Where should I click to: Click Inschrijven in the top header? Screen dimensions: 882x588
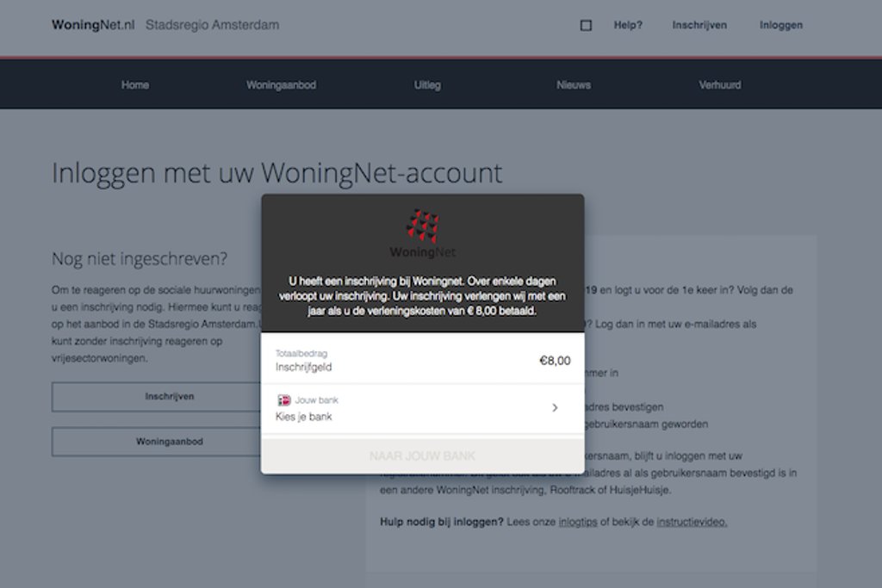coord(699,25)
